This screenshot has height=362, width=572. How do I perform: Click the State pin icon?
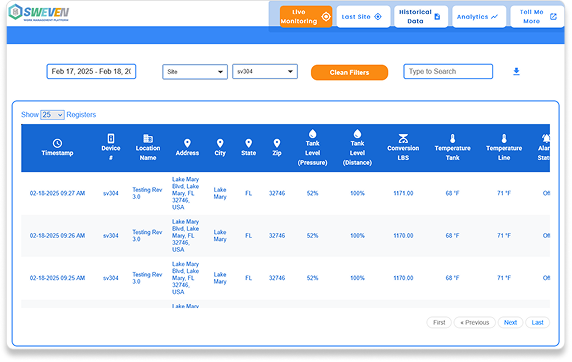click(x=248, y=143)
